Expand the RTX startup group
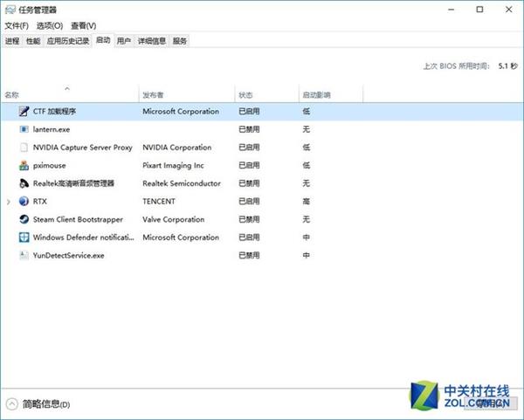The height and width of the screenshot is (420, 524). tap(9, 202)
